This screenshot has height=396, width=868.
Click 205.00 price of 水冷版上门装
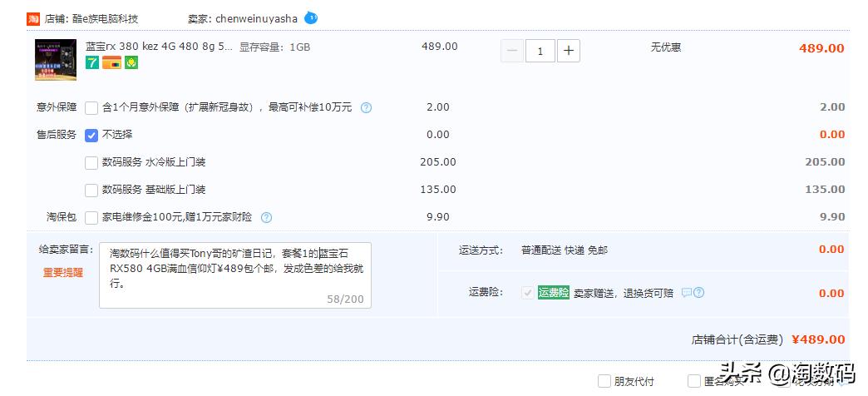(438, 161)
